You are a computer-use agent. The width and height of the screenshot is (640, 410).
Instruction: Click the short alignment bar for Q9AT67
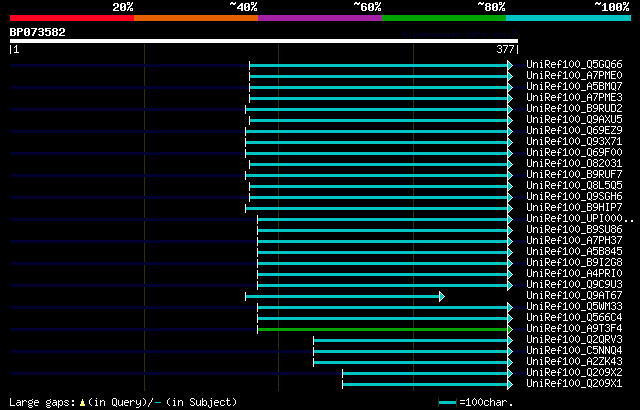[342, 297]
